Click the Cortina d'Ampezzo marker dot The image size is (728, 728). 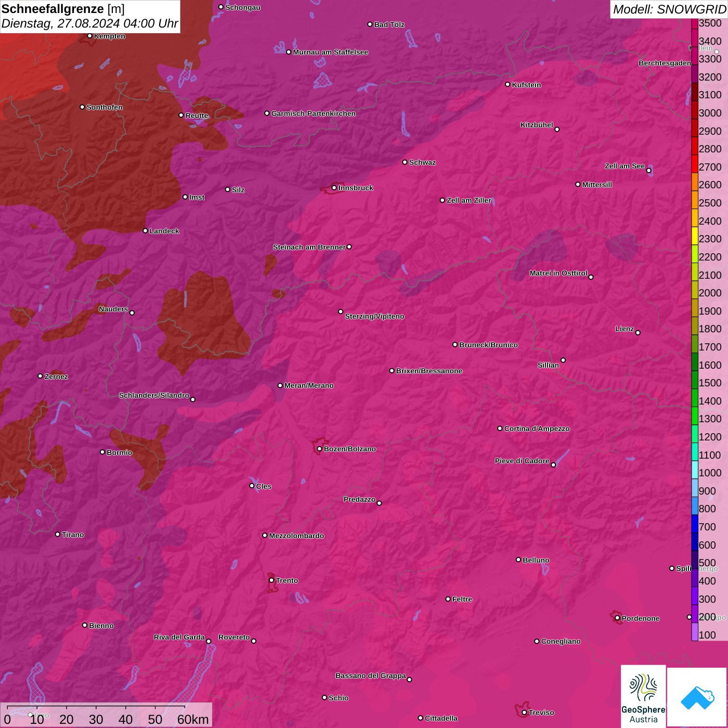click(500, 428)
